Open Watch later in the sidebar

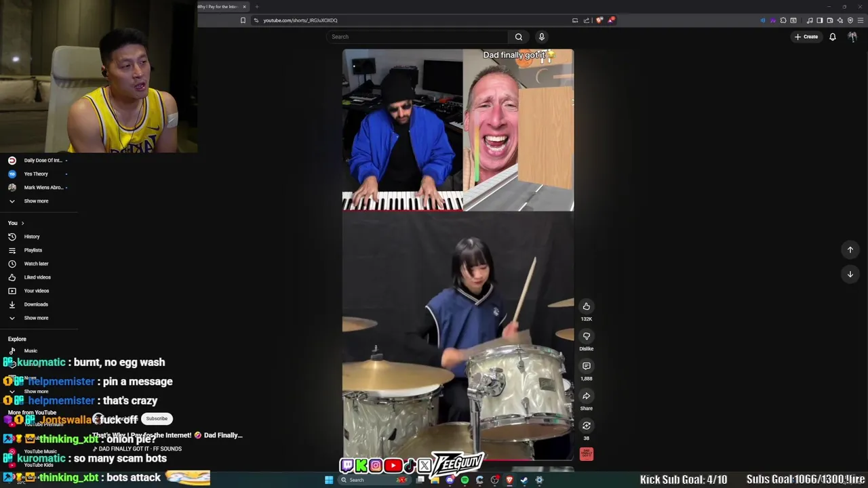coord(36,264)
